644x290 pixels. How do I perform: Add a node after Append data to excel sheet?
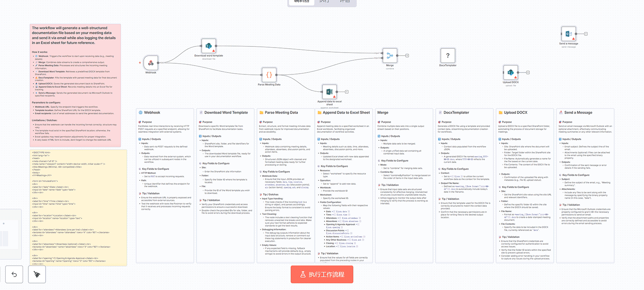[x=347, y=92]
